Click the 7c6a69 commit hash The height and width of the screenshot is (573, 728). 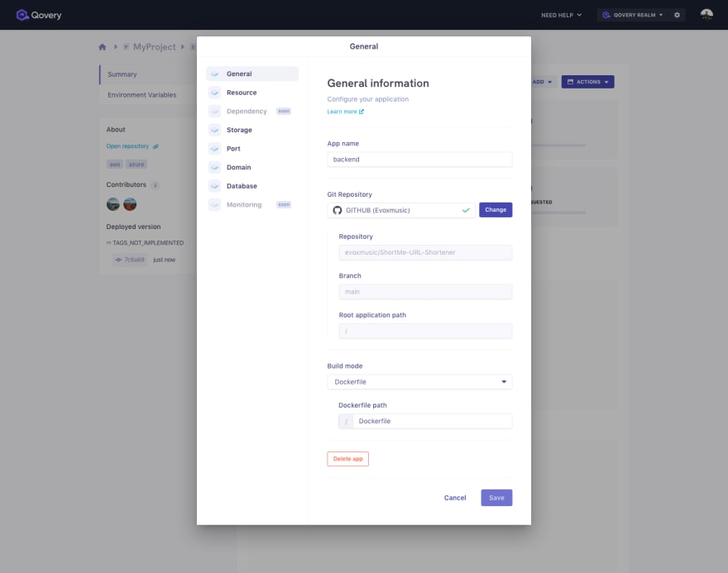pyautogui.click(x=134, y=260)
